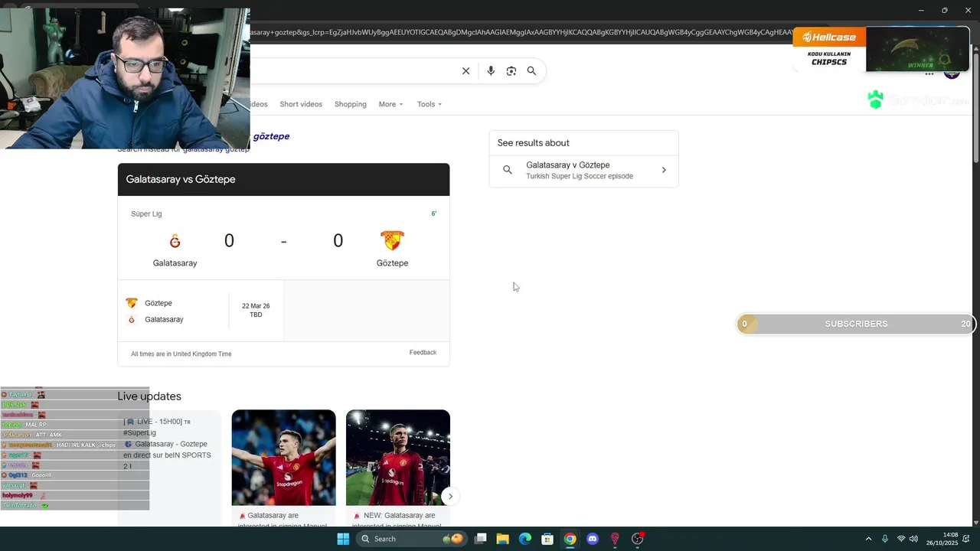Open the beIN SPORTS live update card

tap(169, 468)
